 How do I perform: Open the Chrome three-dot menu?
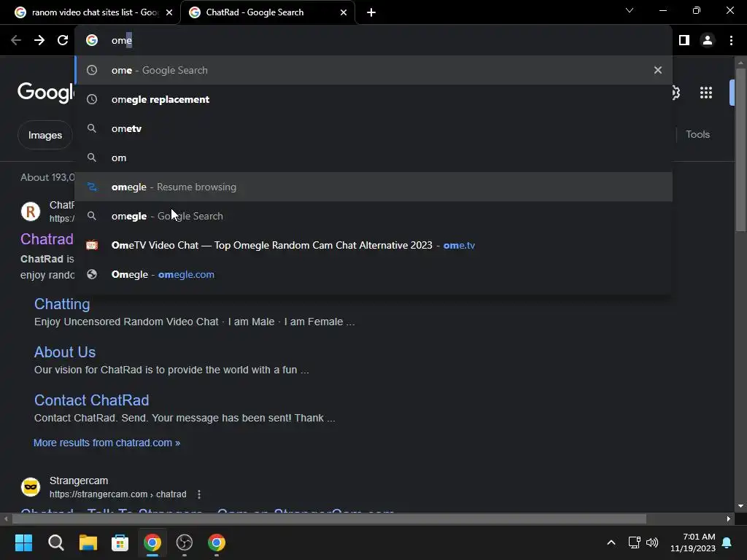pyautogui.click(x=731, y=41)
